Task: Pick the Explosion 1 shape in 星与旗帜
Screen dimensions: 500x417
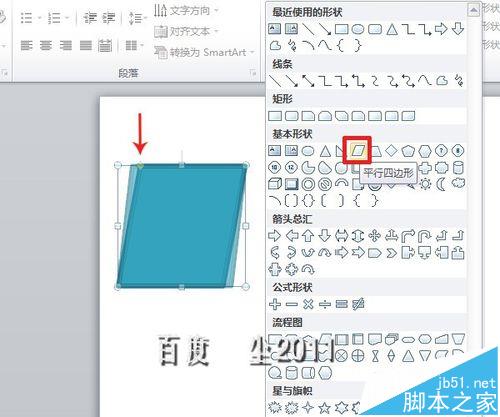Action: (x=275, y=407)
